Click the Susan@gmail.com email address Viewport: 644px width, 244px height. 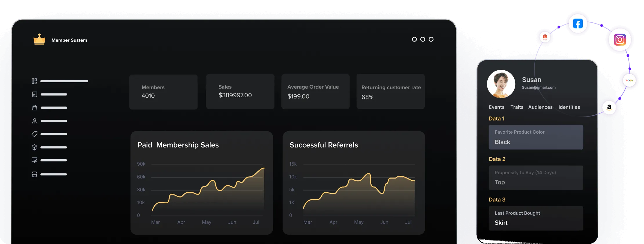click(x=539, y=87)
